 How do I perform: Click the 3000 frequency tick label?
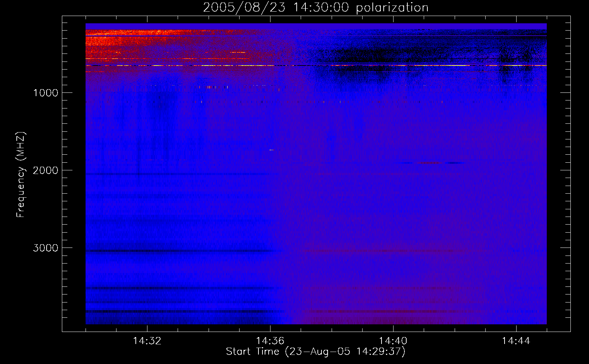point(46,248)
